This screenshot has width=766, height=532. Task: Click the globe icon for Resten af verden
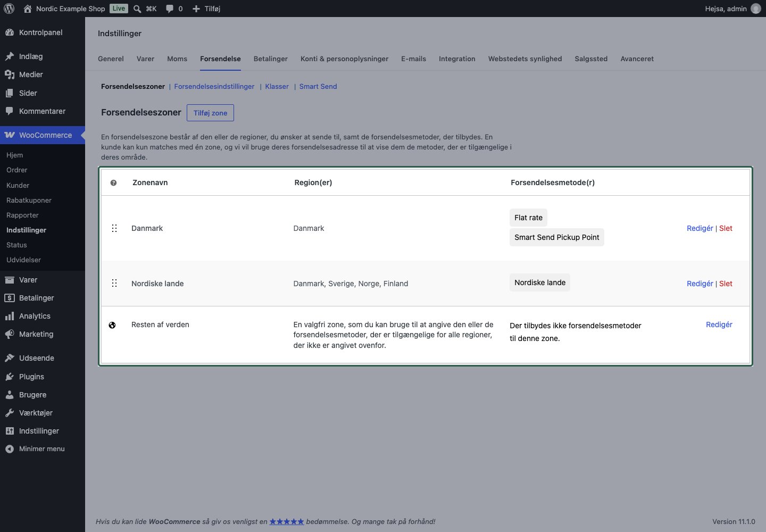112,325
